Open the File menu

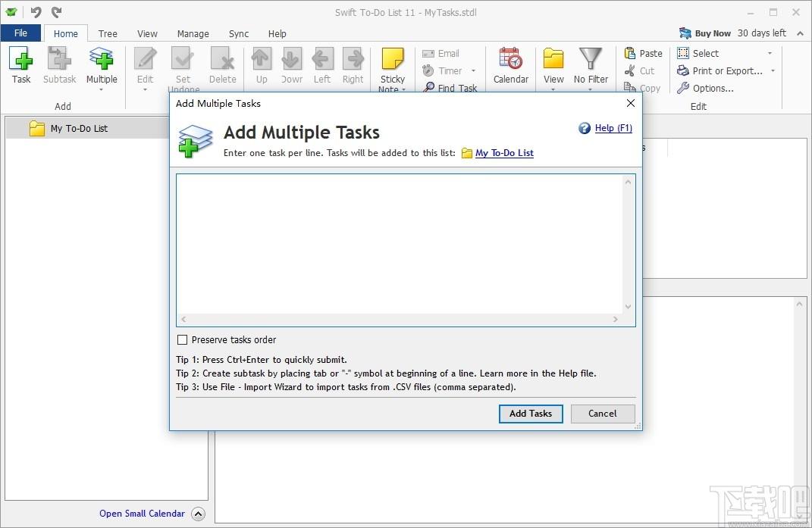pyautogui.click(x=20, y=33)
